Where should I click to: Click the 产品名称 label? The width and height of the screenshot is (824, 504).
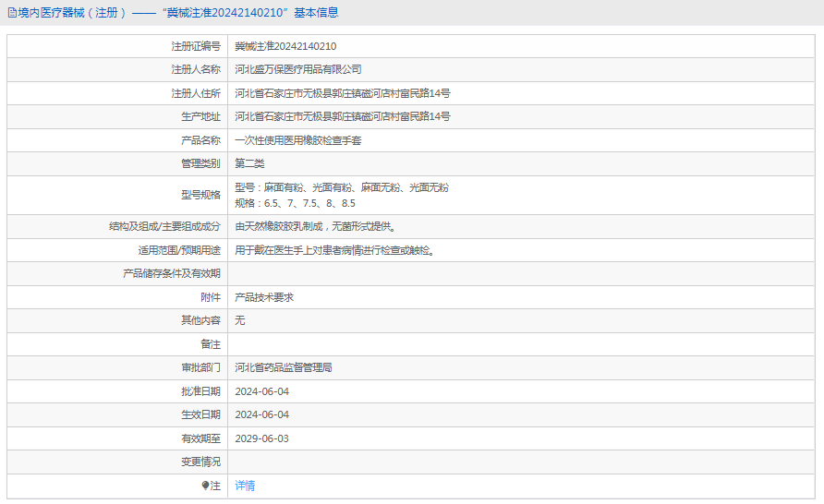coord(200,140)
